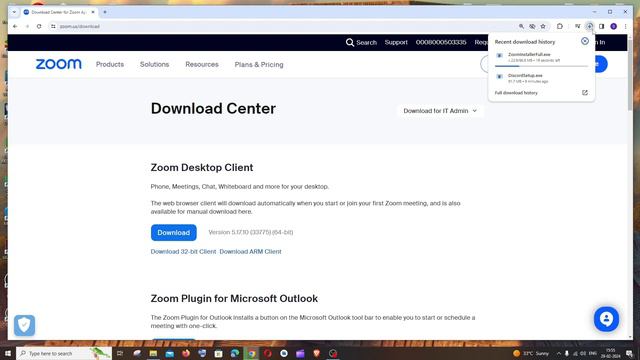The height and width of the screenshot is (360, 640).
Task: Open Brave browser from the taskbar
Action: coord(316,353)
